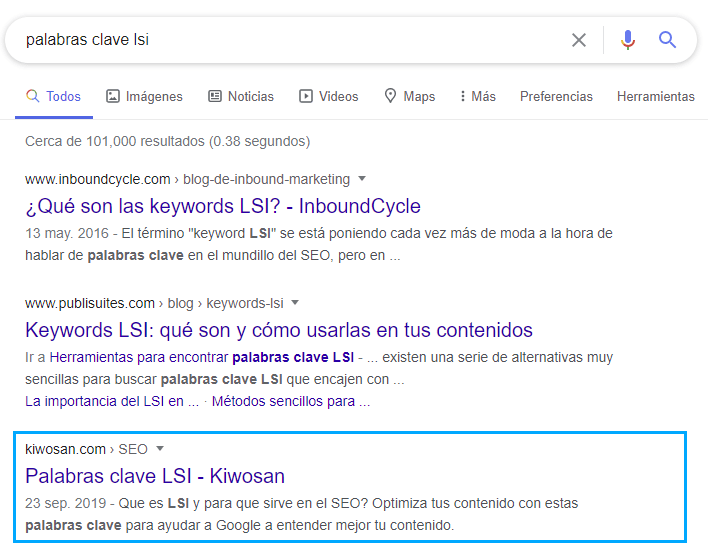Expand dropdown arrow next to publisuites URL
Screen dimensions: 708x548
coord(295,302)
